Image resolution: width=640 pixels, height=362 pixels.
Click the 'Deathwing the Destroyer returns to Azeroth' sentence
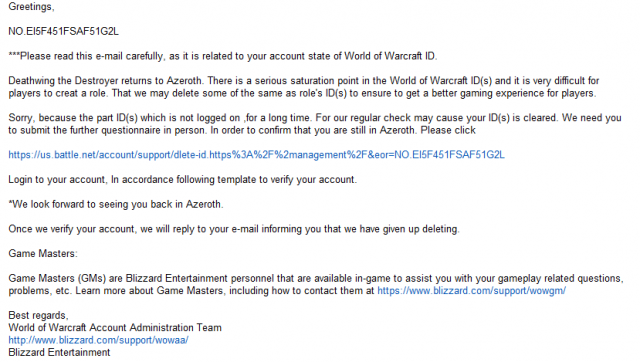pos(105,81)
